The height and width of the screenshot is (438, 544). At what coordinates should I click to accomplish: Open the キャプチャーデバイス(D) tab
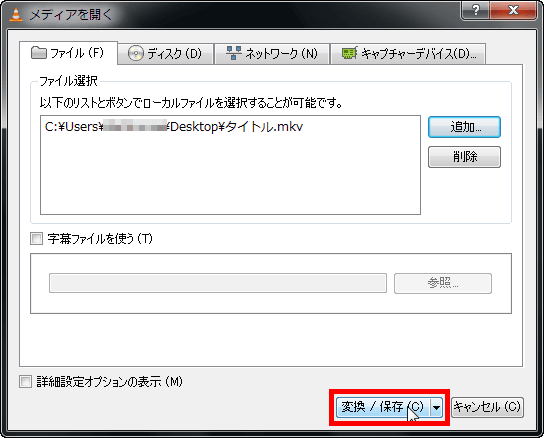pyautogui.click(x=408, y=54)
